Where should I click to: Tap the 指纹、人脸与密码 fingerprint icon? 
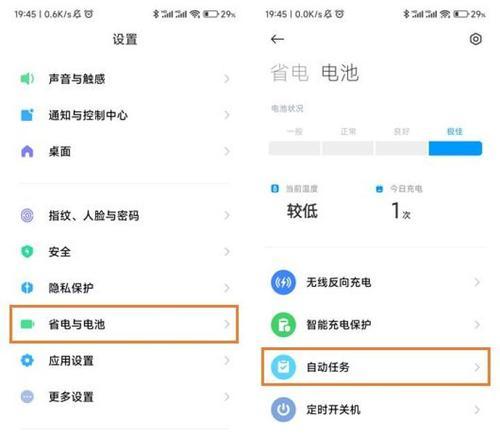coord(27,215)
